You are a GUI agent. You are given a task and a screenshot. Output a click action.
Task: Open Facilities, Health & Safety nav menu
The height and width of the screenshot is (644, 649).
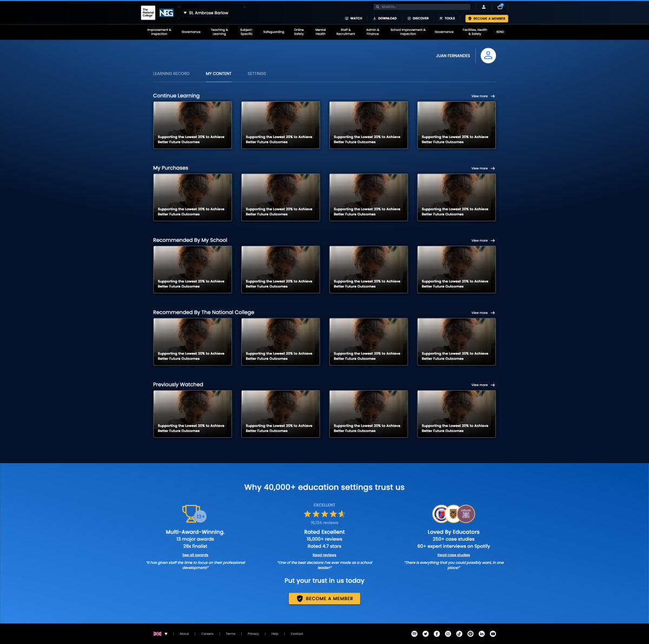tap(475, 32)
